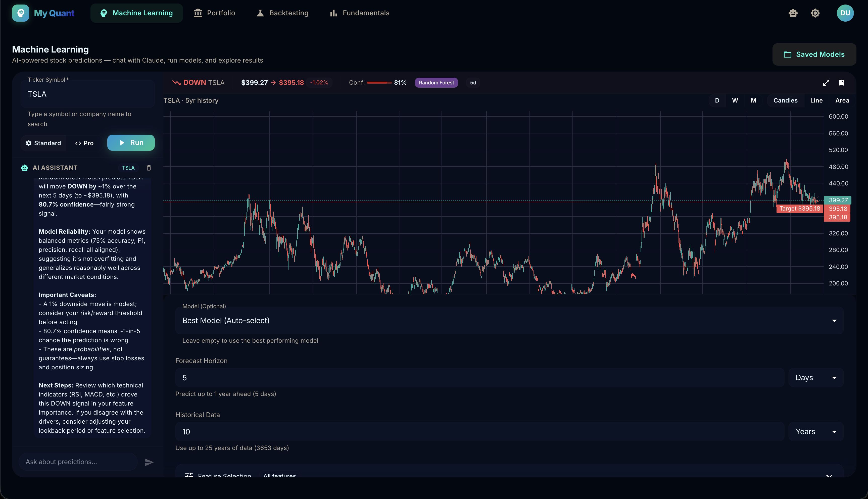The image size is (868, 499).
Task: Open the AI assistant robot icon in header
Action: click(x=793, y=13)
